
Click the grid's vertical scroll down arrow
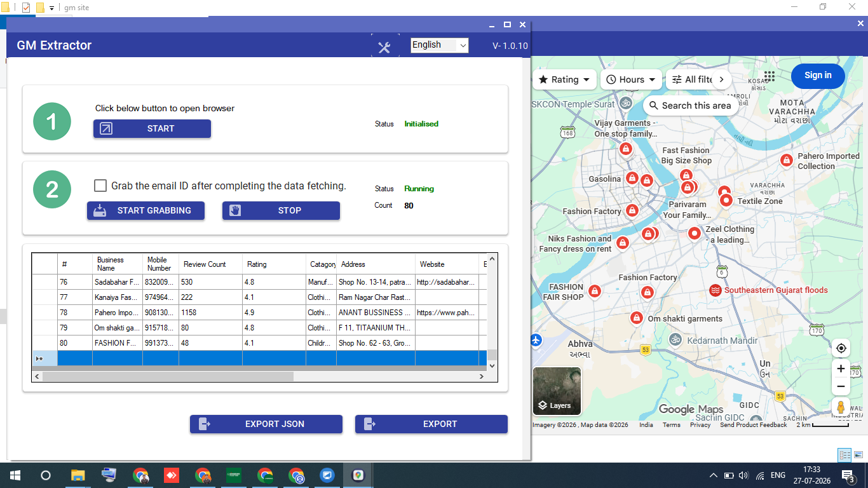[x=492, y=366]
